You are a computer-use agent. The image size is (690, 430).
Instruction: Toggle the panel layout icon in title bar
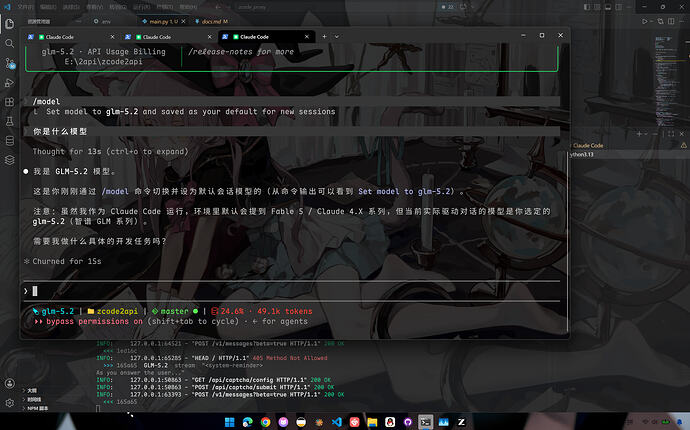pyautogui.click(x=608, y=7)
